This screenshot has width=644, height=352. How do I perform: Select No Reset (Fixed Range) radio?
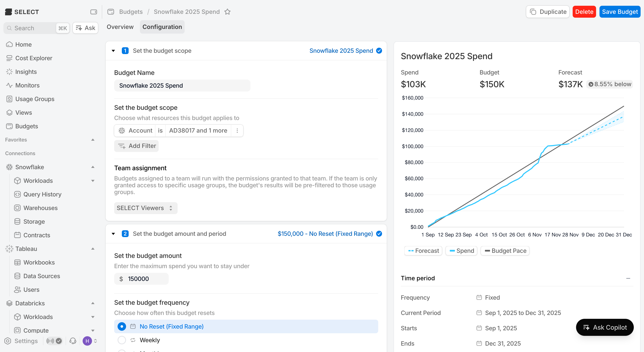(122, 326)
